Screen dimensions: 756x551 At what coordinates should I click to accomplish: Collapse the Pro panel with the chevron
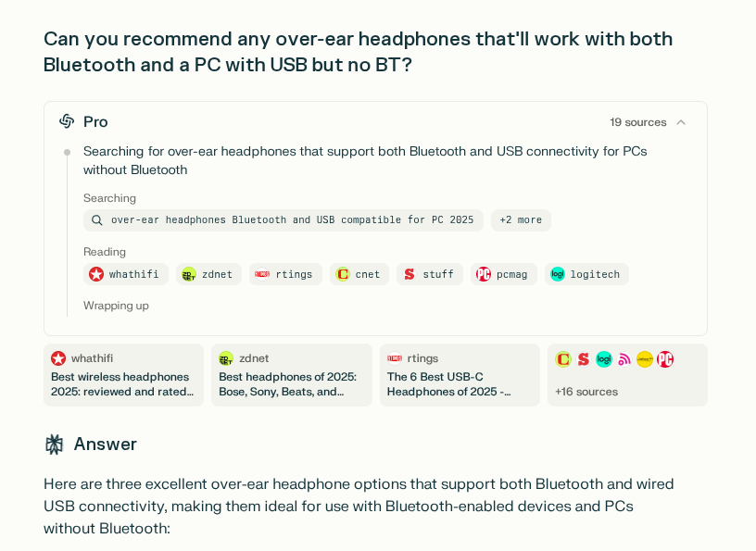(x=680, y=121)
